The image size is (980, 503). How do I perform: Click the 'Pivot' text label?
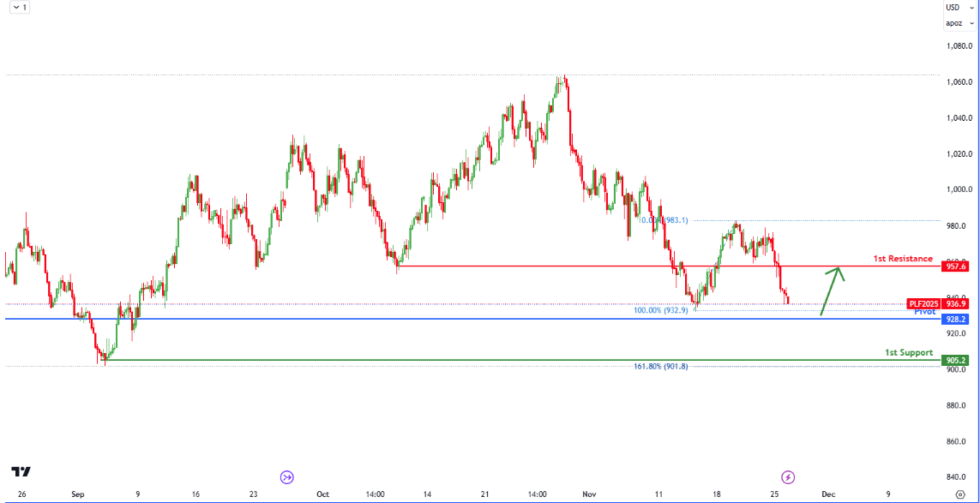[924, 312]
